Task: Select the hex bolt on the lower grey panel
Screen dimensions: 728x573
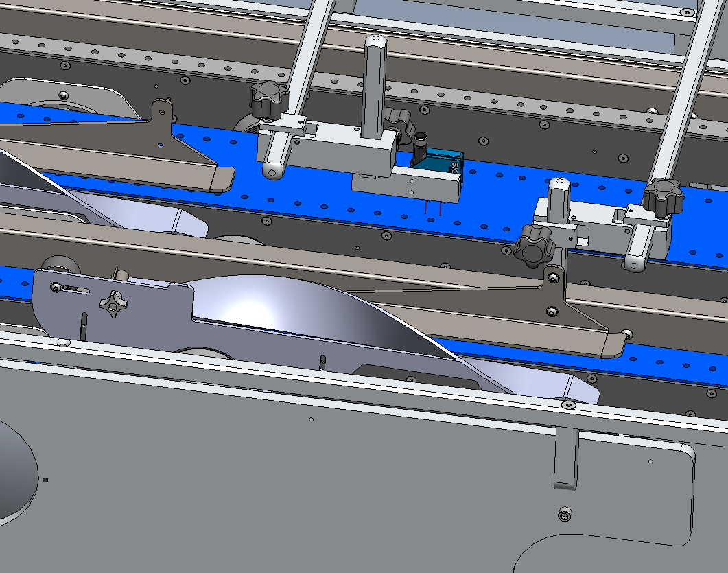Action: coord(564,514)
